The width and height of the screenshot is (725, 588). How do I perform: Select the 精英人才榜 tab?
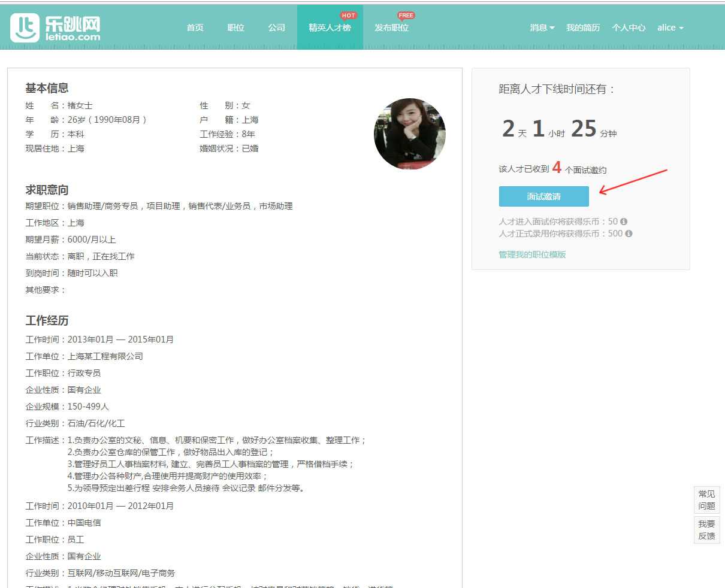point(330,28)
